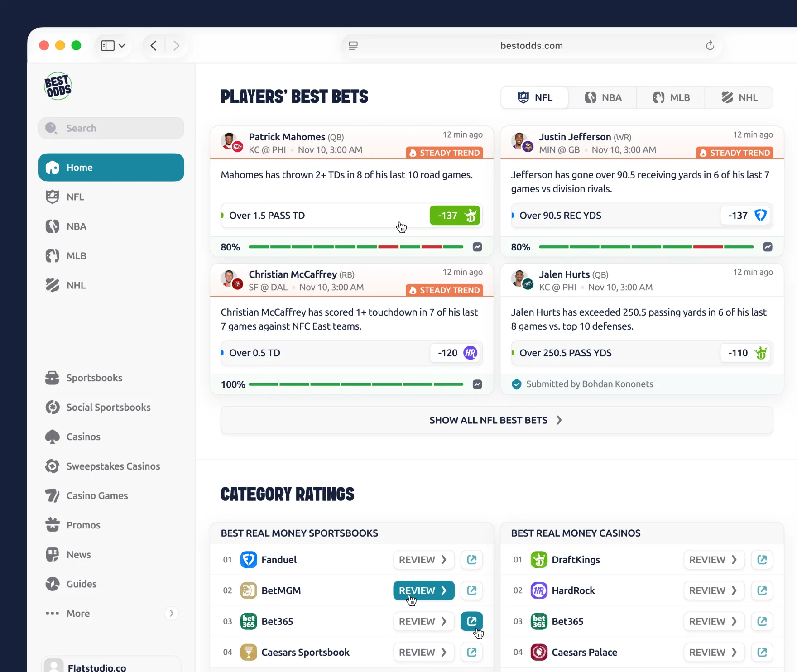Open trend chart icon on McCaffrey card
Screen dimensions: 797x672
coord(477,384)
